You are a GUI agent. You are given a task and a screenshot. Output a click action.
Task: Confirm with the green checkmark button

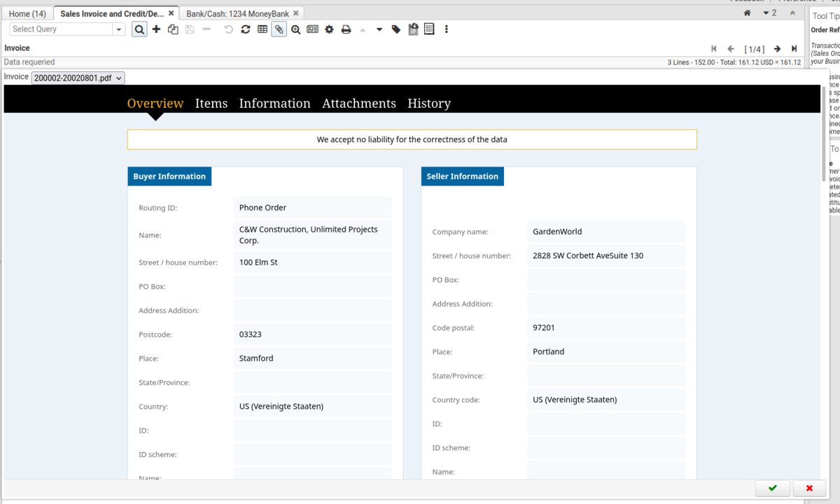pos(772,488)
